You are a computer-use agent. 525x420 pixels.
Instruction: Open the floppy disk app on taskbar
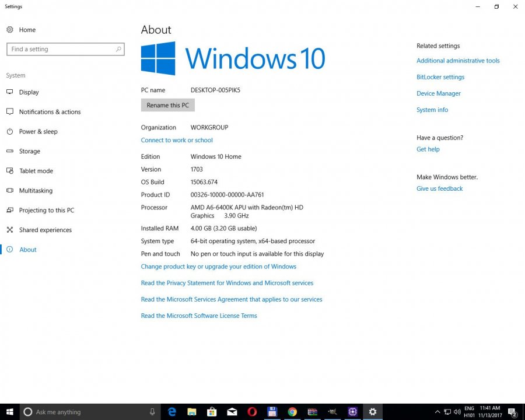click(272, 412)
